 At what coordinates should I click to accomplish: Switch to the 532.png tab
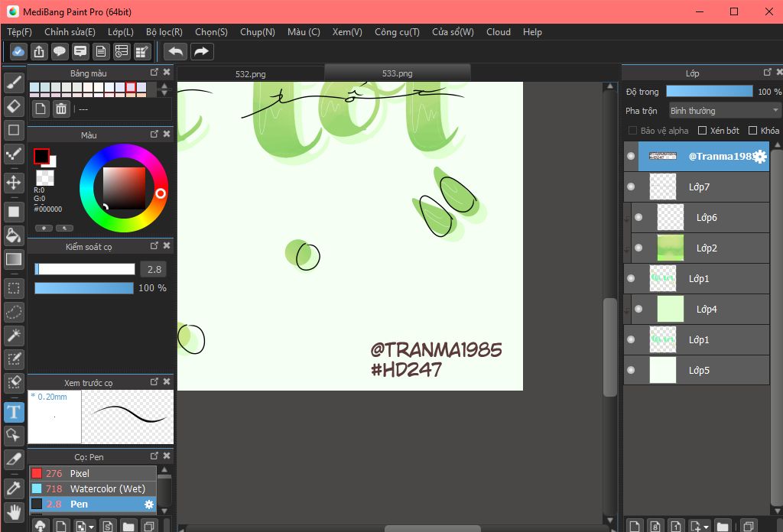pos(251,74)
